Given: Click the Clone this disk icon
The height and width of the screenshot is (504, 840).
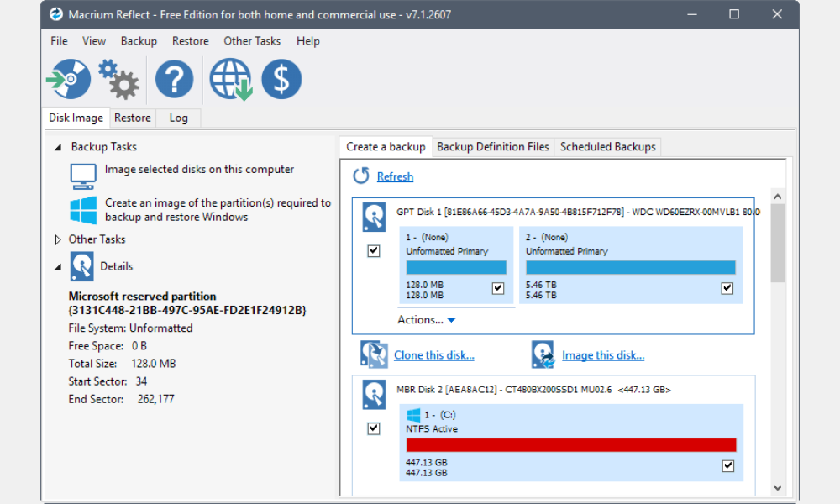Looking at the screenshot, I should (x=374, y=354).
